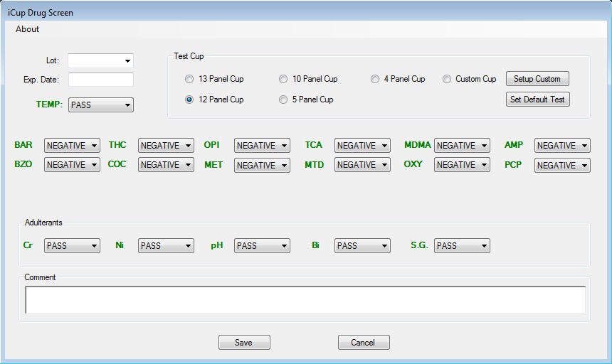Viewport: 612px width, 364px height.
Task: Open the BZO result dropdown
Action: coord(72,165)
